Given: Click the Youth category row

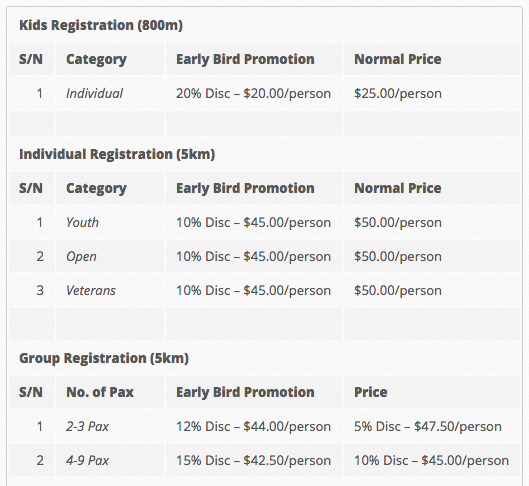Looking at the screenshot, I should click(x=264, y=223).
